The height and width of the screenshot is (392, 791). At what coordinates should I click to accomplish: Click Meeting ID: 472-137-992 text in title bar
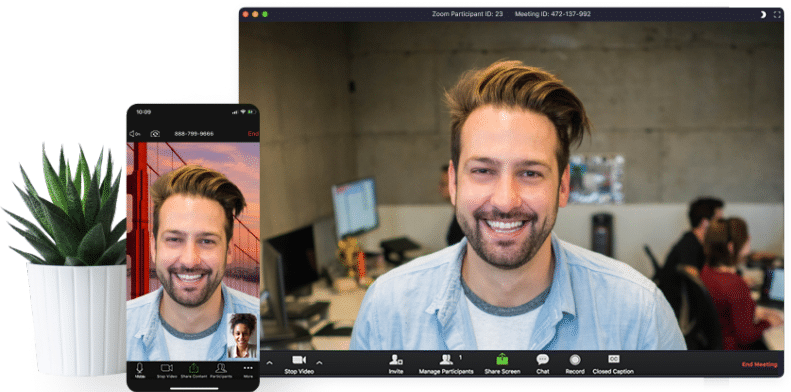point(552,14)
